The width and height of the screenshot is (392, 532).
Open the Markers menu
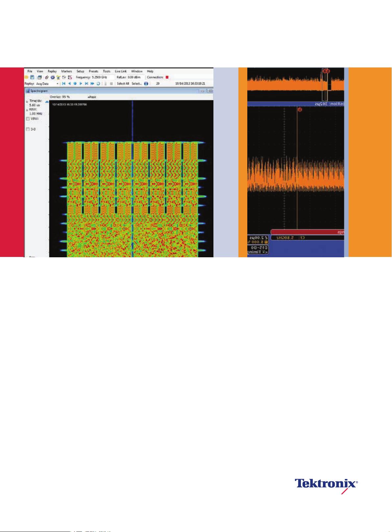coord(66,71)
